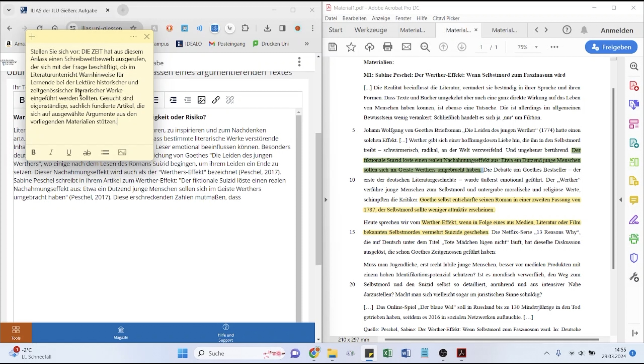Open the Acrobat toolbar three-dots overflow menu
This screenshot has width=644, height=364.
click(x=554, y=47)
